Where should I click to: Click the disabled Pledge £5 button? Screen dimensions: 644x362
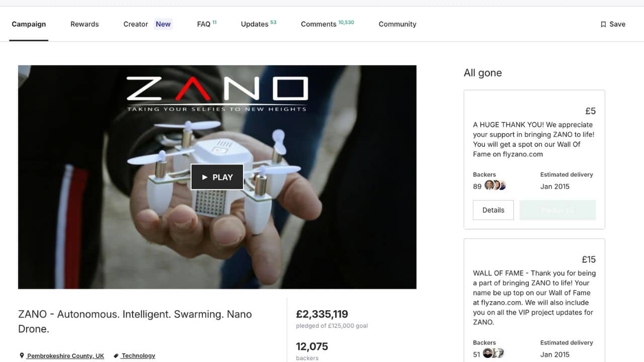pos(557,210)
